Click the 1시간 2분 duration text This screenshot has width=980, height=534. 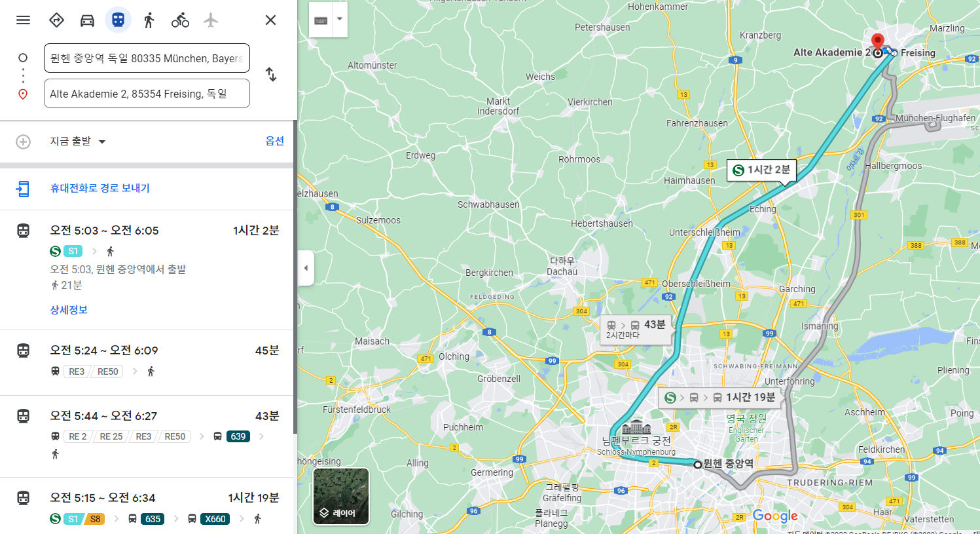pyautogui.click(x=256, y=231)
